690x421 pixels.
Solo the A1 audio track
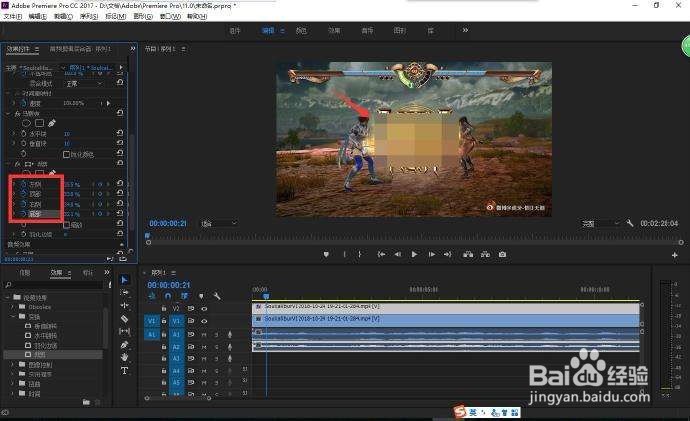216,334
